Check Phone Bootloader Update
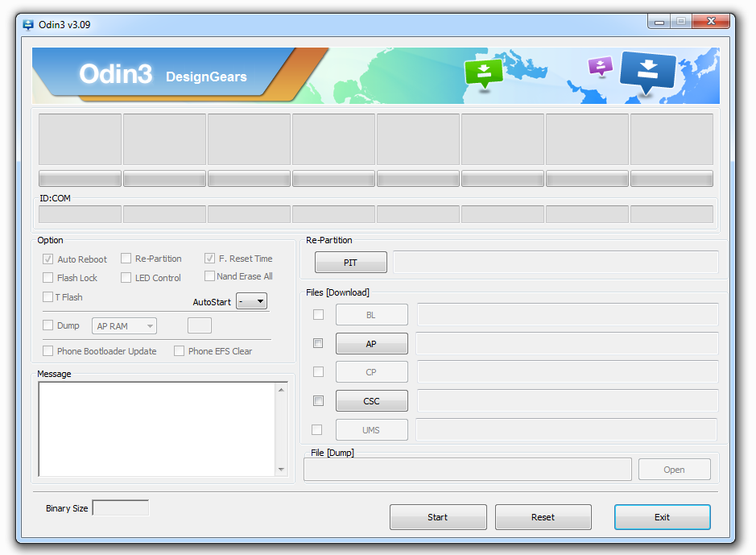Viewport: 756px width, 555px height. (x=48, y=351)
